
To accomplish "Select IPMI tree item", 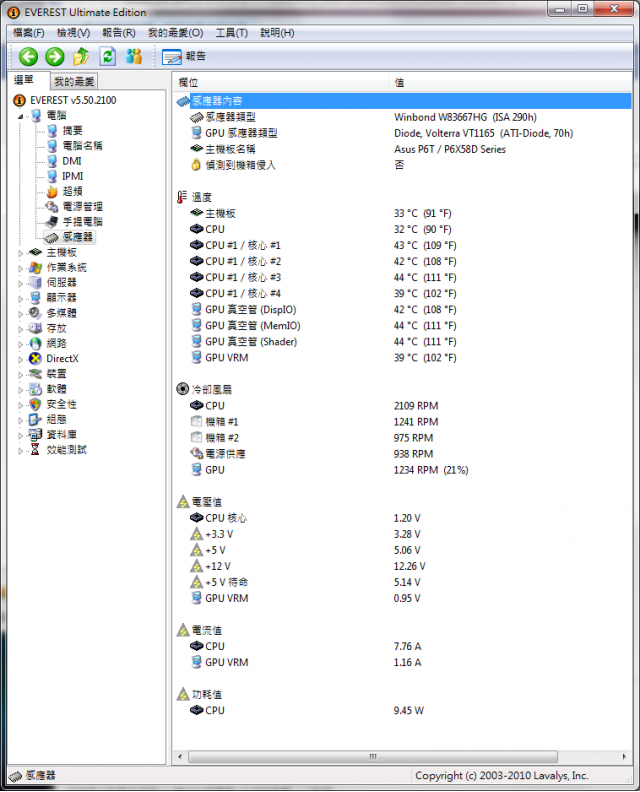I will coord(72,176).
